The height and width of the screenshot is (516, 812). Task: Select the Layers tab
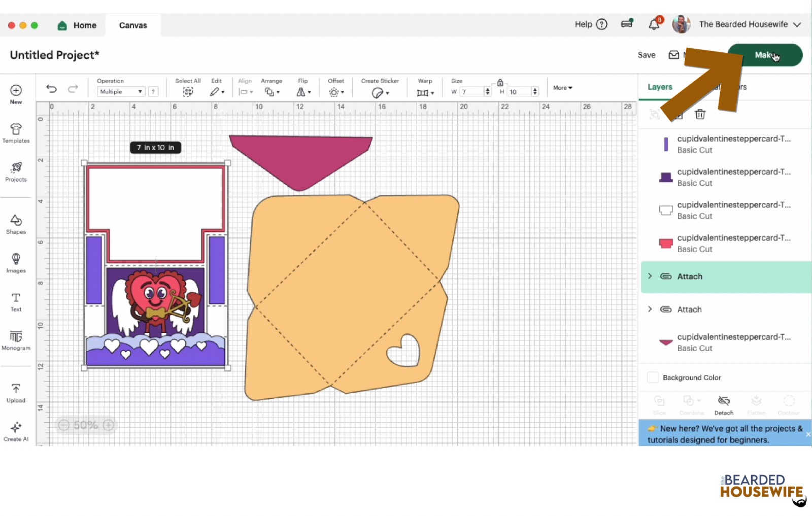pyautogui.click(x=659, y=87)
